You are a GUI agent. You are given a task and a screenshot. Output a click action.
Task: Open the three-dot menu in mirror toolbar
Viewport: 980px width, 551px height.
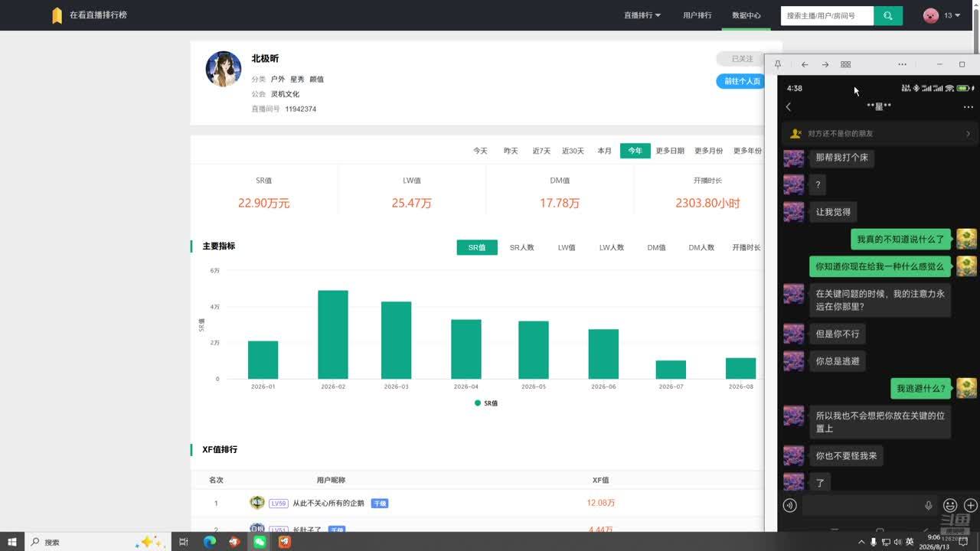click(902, 64)
